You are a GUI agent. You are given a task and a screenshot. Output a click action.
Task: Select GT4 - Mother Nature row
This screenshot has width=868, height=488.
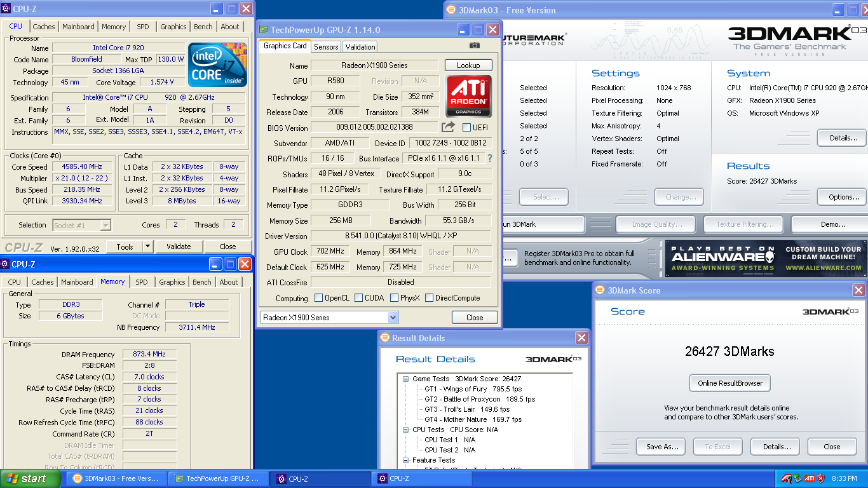473,419
